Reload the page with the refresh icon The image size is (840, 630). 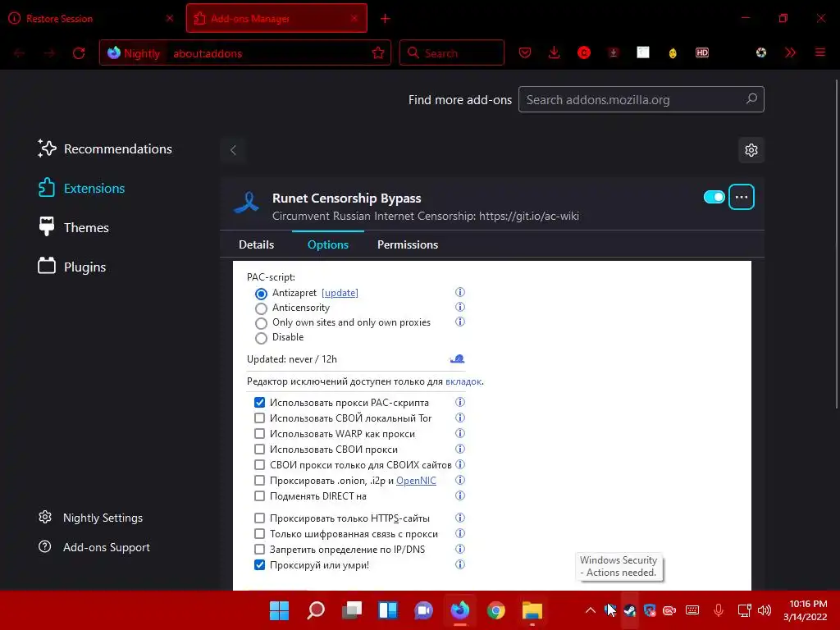[x=79, y=53]
